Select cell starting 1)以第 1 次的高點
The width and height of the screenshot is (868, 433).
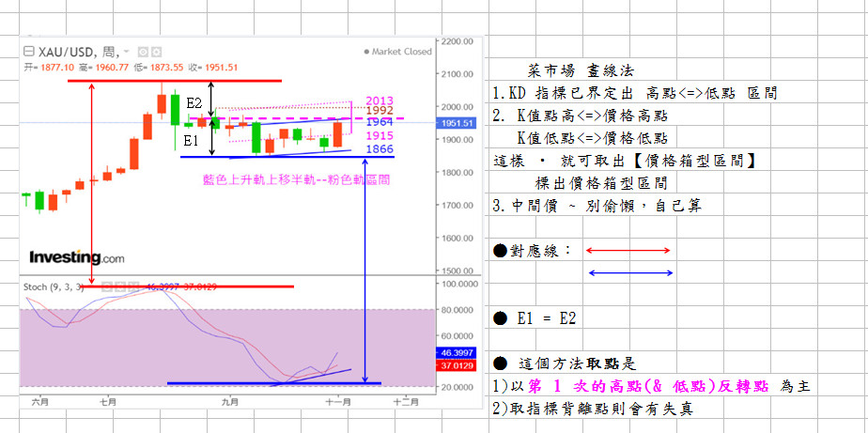[652, 386]
